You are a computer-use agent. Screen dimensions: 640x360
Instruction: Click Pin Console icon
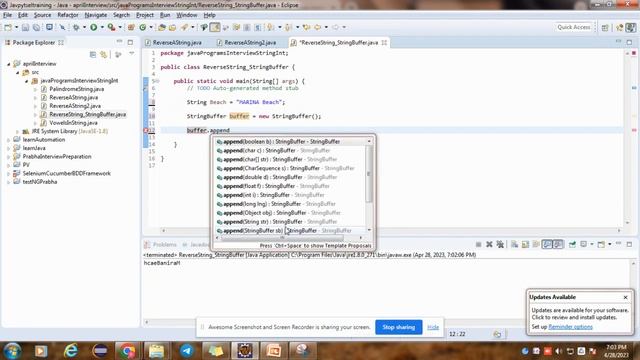(x=572, y=244)
